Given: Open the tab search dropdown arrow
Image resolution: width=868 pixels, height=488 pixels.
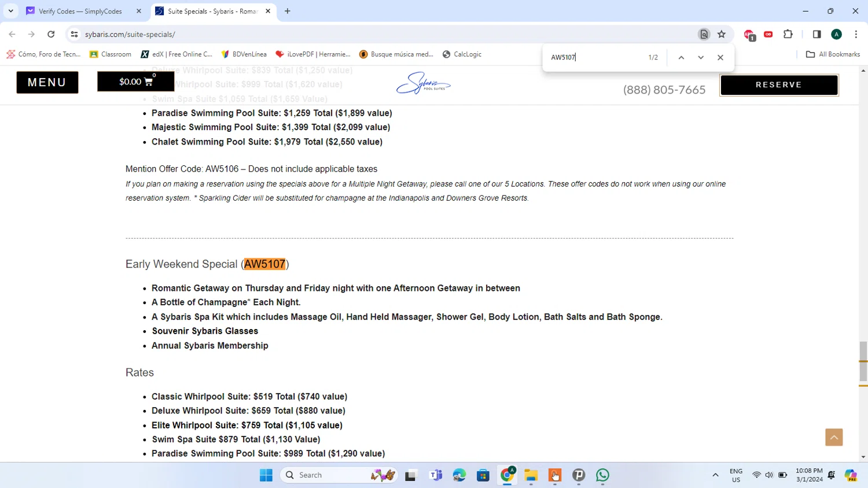Looking at the screenshot, I should (x=10, y=11).
